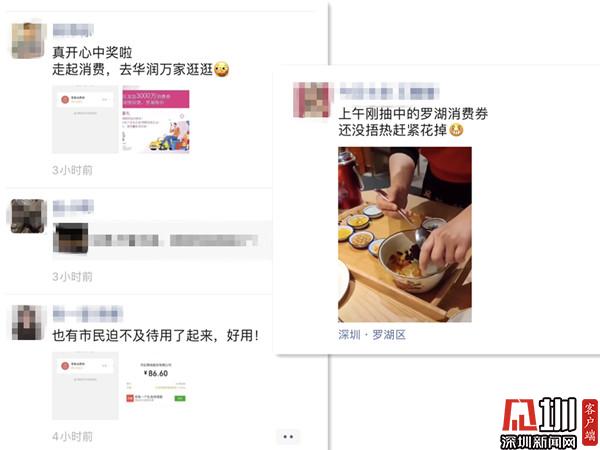Click the two-dot comment button
Image resolution: width=600 pixels, height=450 pixels.
[288, 437]
